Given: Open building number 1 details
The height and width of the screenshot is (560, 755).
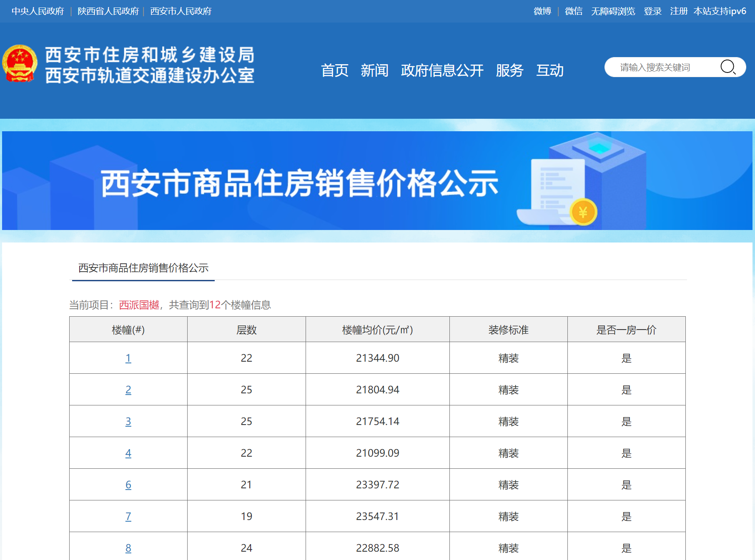Looking at the screenshot, I should (x=128, y=358).
